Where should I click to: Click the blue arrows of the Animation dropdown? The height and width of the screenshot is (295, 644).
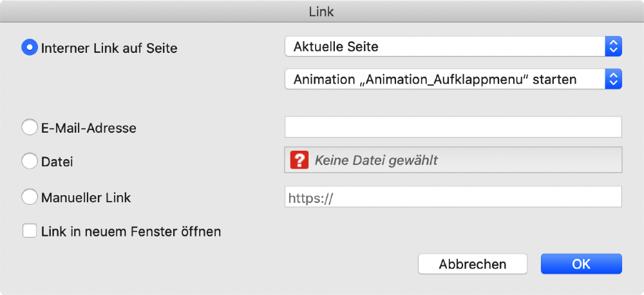613,79
